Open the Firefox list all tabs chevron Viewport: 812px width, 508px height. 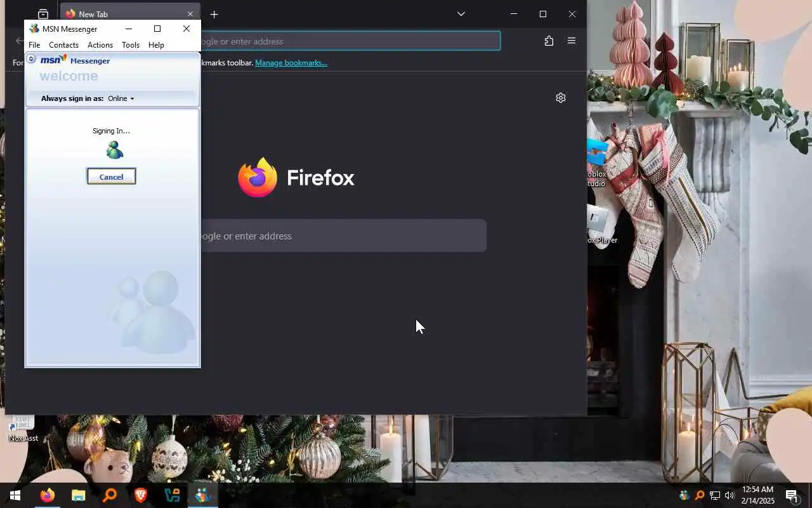point(461,14)
